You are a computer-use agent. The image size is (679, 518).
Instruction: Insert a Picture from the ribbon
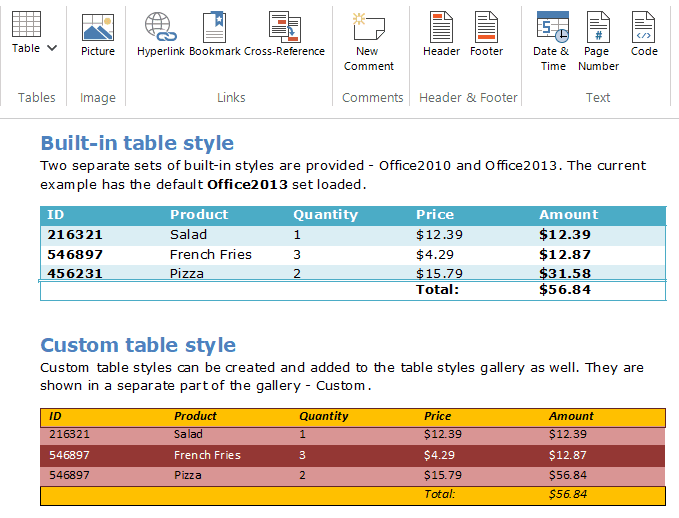[x=98, y=35]
